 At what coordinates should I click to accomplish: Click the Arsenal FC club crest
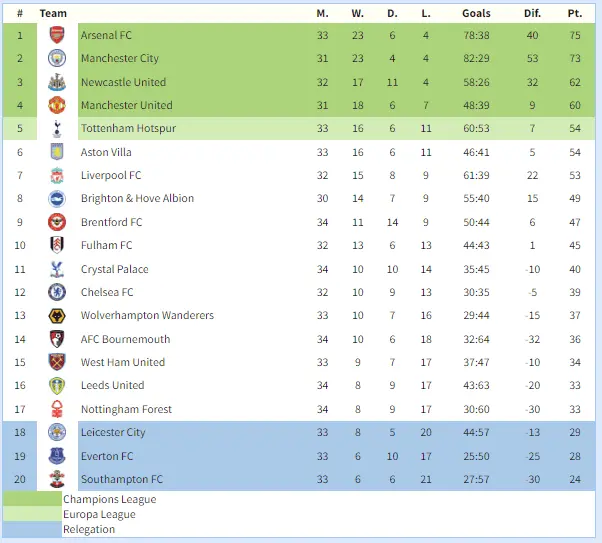56,35
